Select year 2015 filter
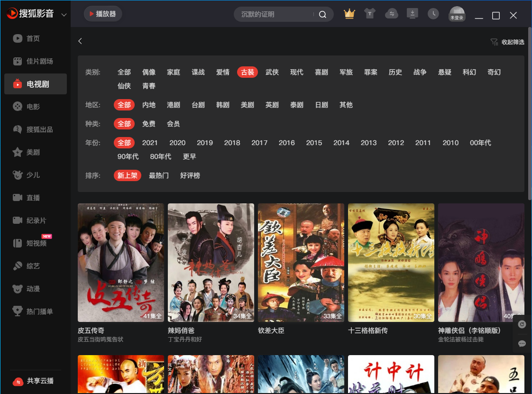 pyautogui.click(x=314, y=143)
